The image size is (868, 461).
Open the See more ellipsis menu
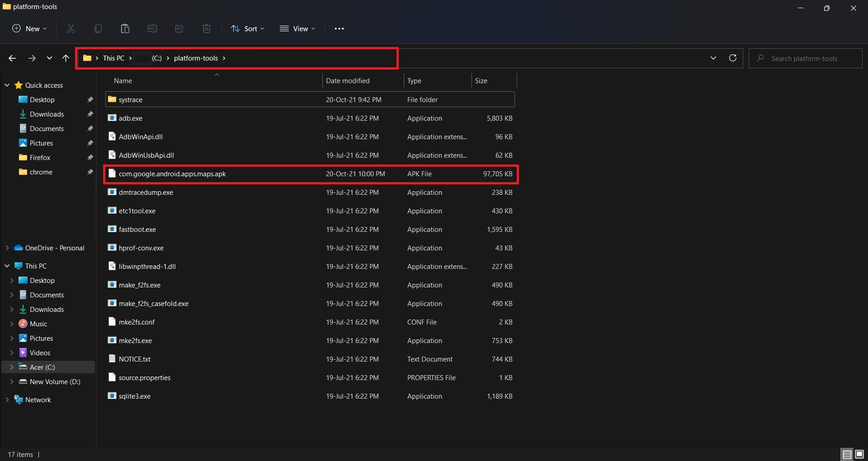(x=339, y=28)
